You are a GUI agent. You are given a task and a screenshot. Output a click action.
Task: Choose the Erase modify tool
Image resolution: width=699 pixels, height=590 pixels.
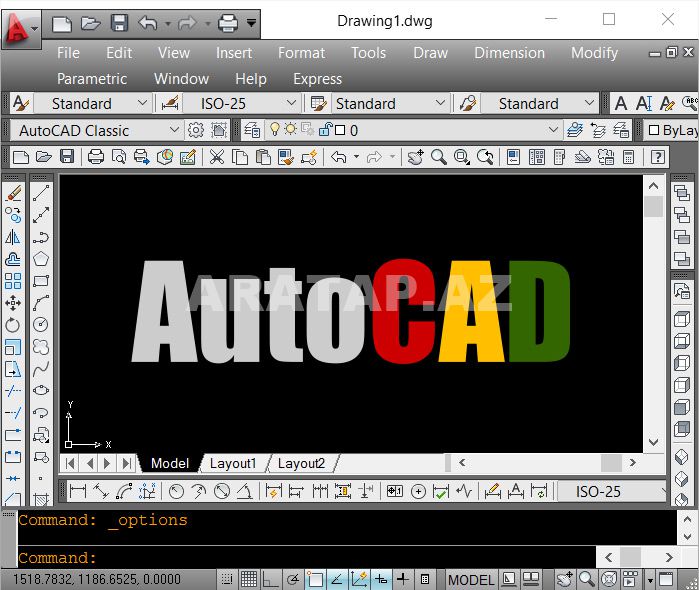point(13,194)
